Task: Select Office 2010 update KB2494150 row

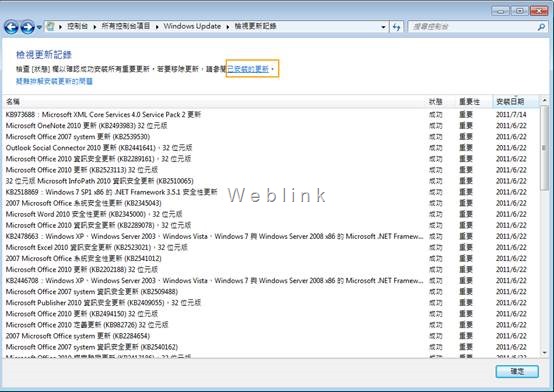Action: (271, 314)
